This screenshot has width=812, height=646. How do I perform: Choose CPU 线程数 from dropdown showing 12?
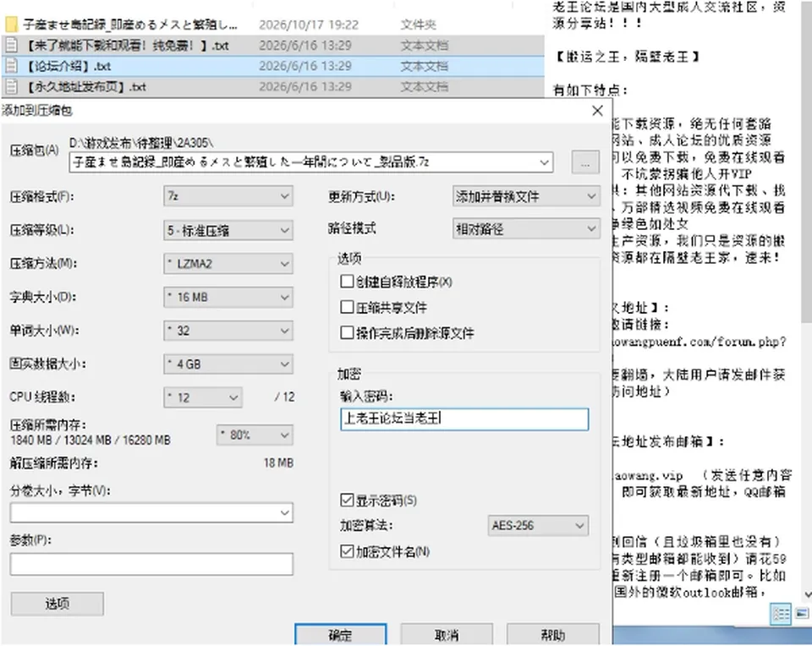click(202, 397)
